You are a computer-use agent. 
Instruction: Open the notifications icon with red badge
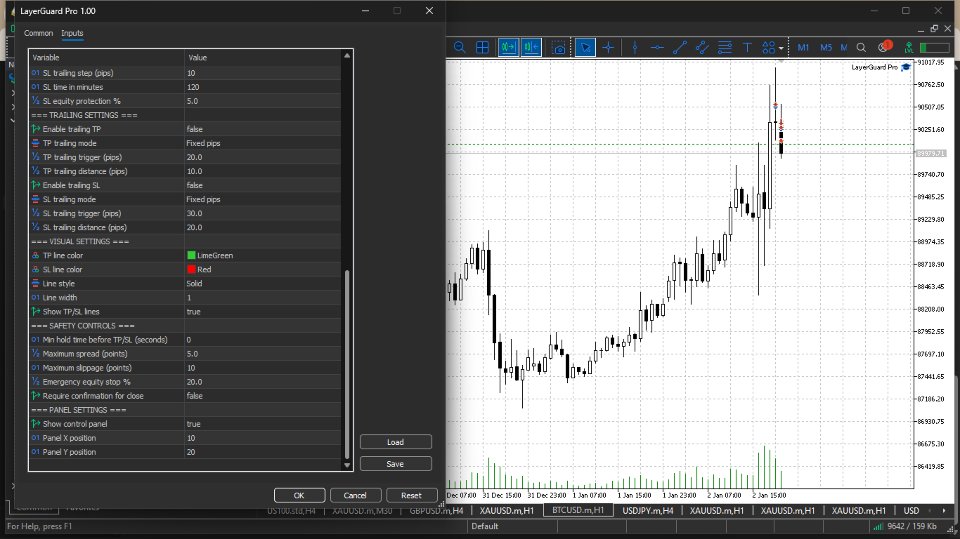[884, 47]
